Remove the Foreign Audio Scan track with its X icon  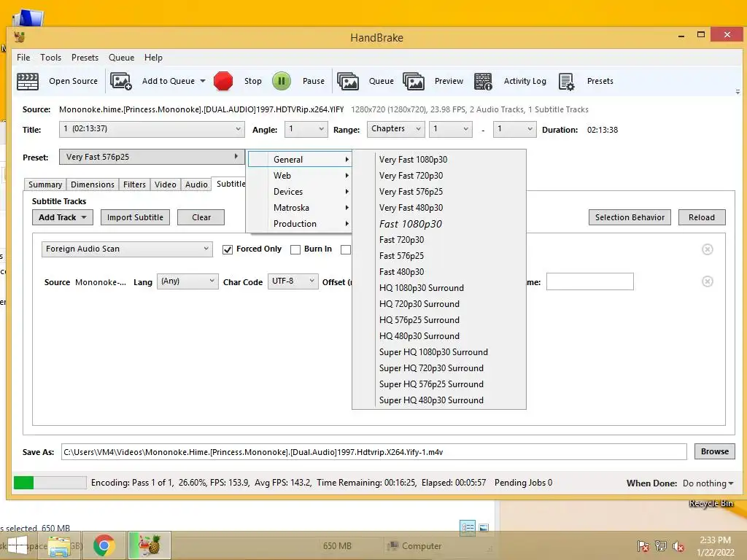coord(708,249)
